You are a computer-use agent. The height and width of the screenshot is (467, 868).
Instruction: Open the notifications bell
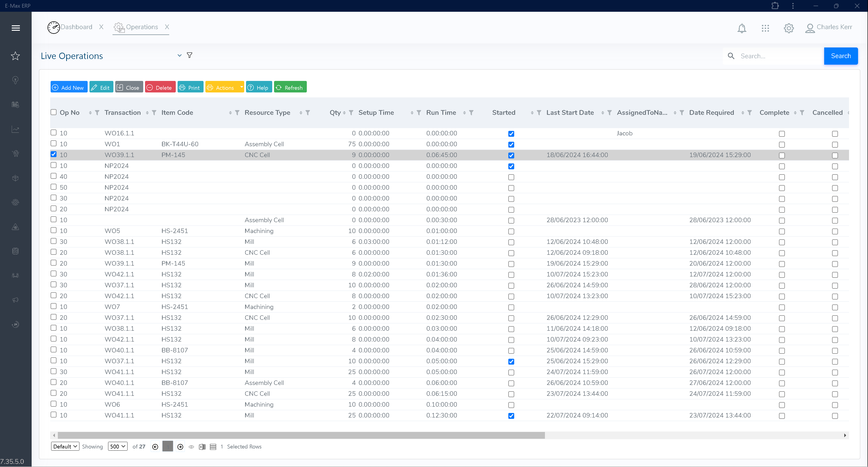[742, 28]
